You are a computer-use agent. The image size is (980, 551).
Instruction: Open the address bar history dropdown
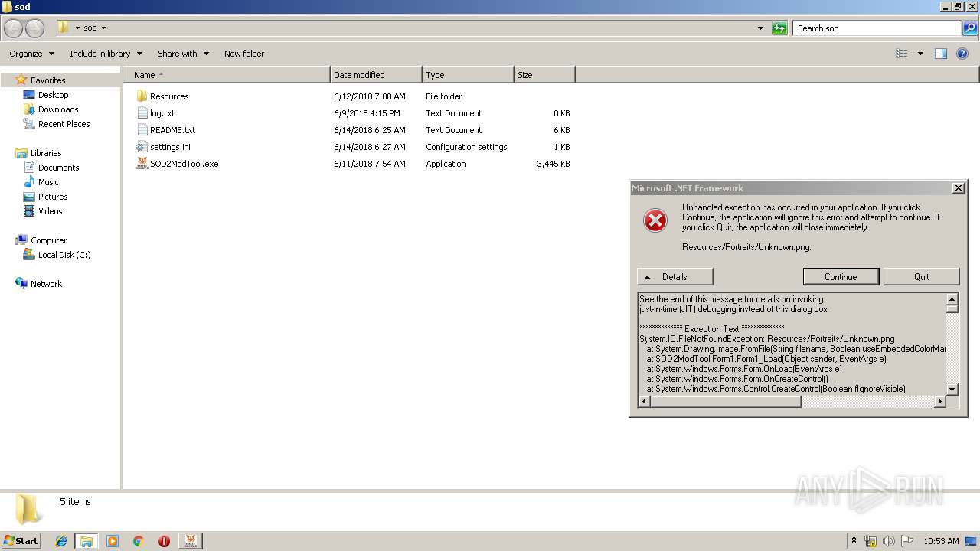pyautogui.click(x=760, y=28)
